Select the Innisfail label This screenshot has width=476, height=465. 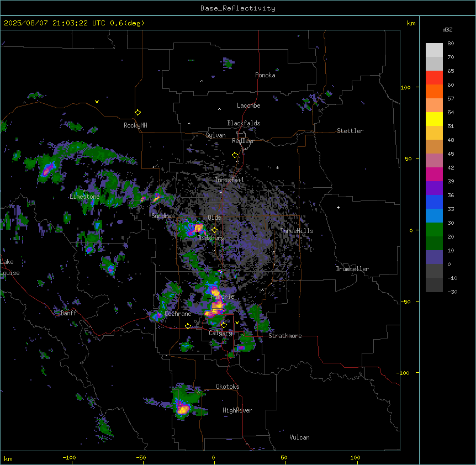point(229,180)
